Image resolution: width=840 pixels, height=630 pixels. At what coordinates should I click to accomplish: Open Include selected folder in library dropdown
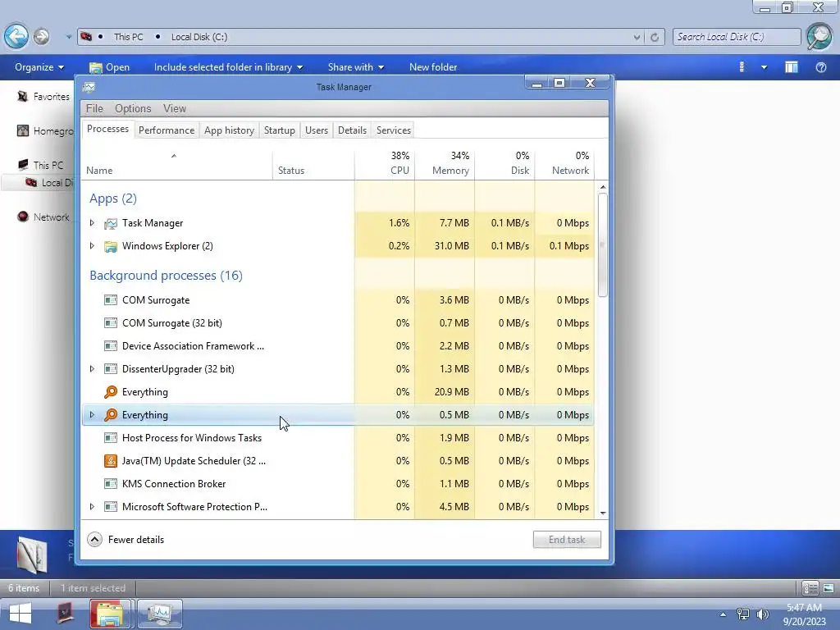(228, 67)
